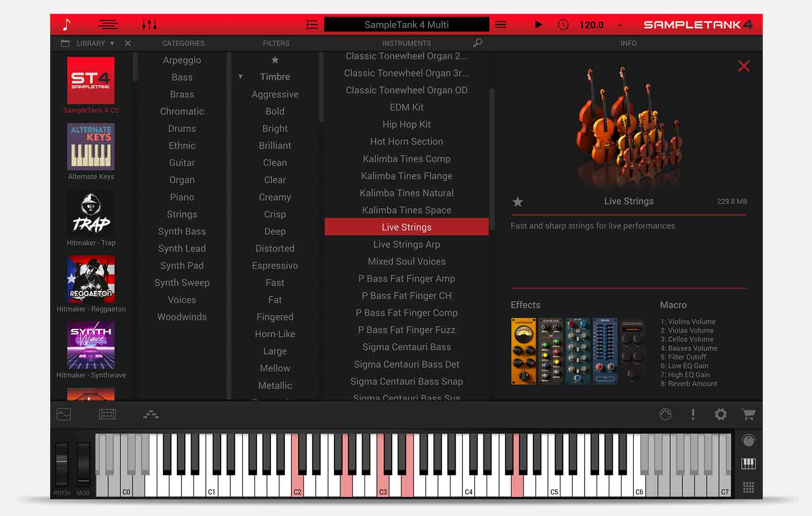Open the blue graphic EQ effect
Image resolution: width=812 pixels, height=516 pixels.
coord(605,351)
